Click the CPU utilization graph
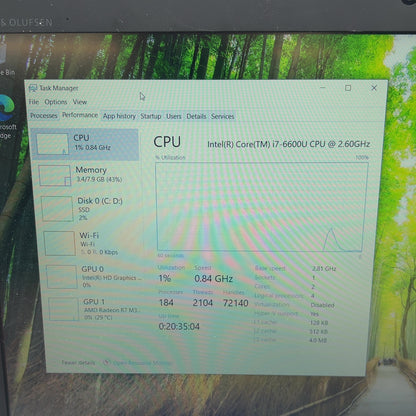This screenshot has height=416, width=416. click(262, 207)
